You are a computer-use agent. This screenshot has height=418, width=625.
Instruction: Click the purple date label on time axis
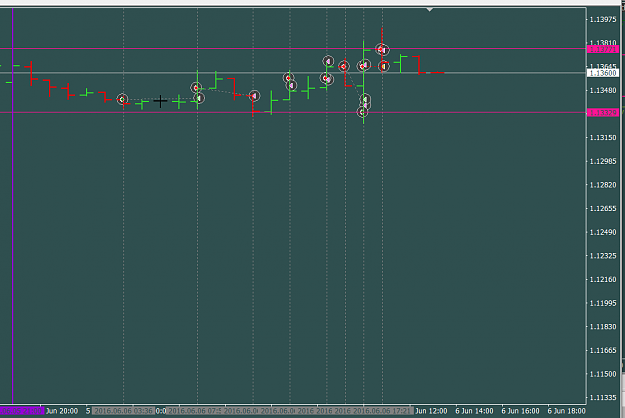[21, 411]
